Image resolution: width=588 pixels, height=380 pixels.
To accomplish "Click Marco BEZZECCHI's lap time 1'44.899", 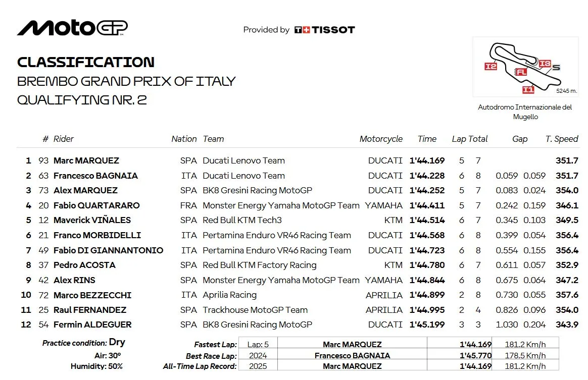I will pyautogui.click(x=427, y=295).
